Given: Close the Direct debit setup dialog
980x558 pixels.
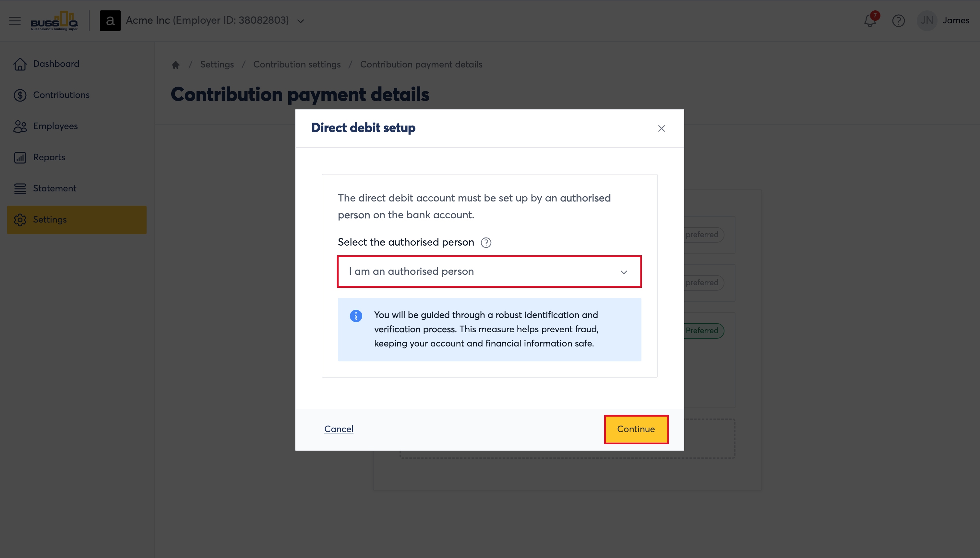Looking at the screenshot, I should point(661,128).
